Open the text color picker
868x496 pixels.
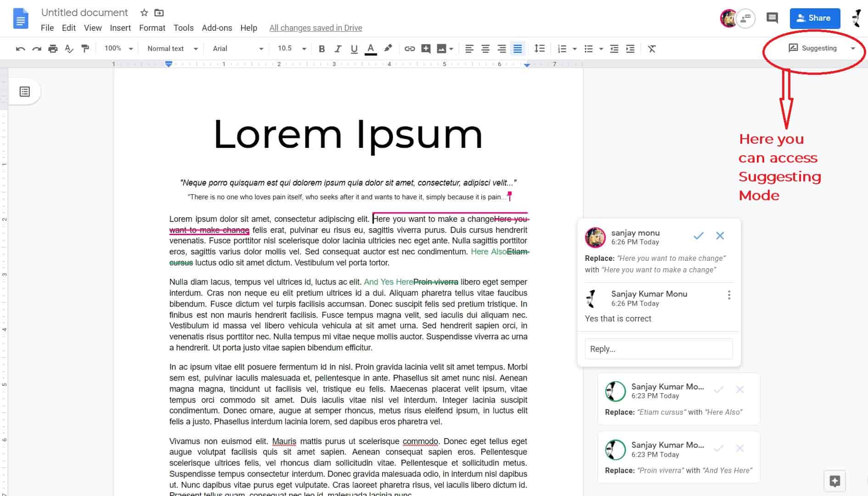pyautogui.click(x=371, y=49)
